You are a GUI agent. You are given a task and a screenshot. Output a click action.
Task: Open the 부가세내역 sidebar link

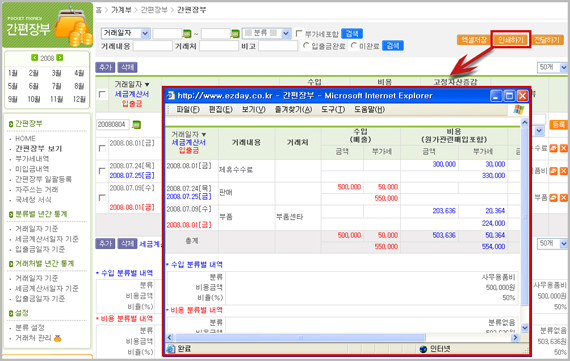[x=32, y=159]
